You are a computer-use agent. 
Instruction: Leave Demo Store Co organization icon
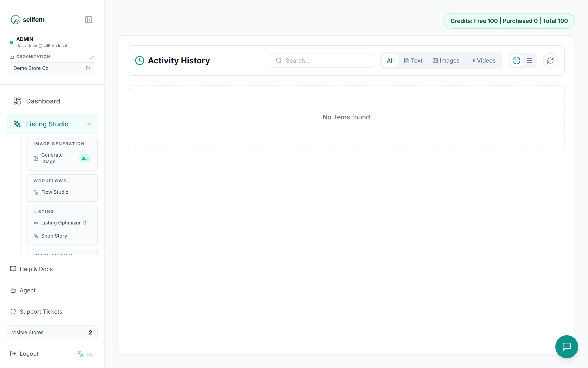88,68
